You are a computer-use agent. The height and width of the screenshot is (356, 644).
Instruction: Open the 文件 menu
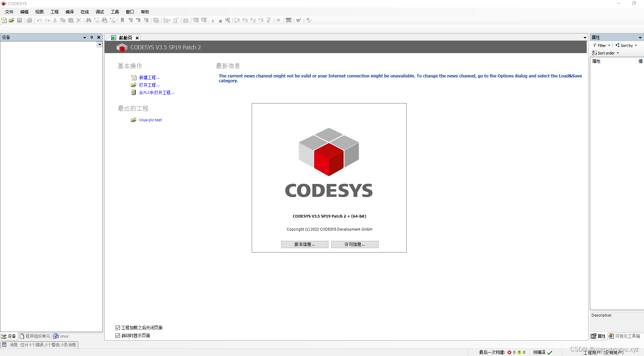pyautogui.click(x=9, y=12)
